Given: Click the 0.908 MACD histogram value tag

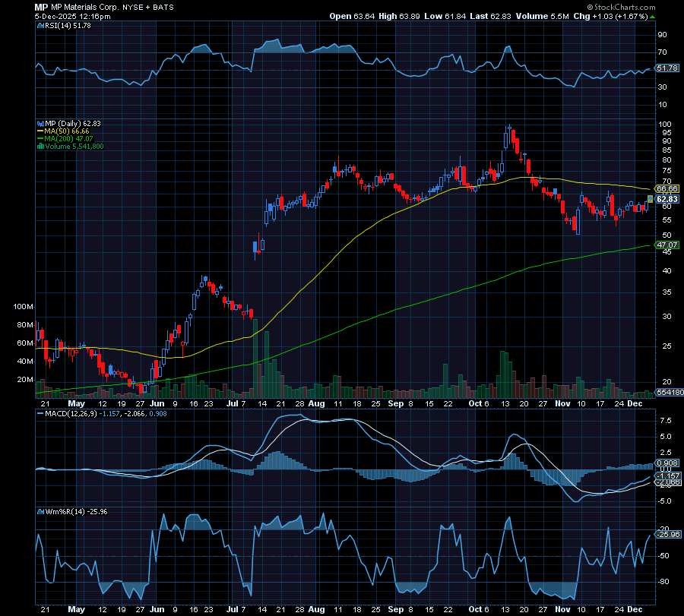Looking at the screenshot, I should pos(667,463).
